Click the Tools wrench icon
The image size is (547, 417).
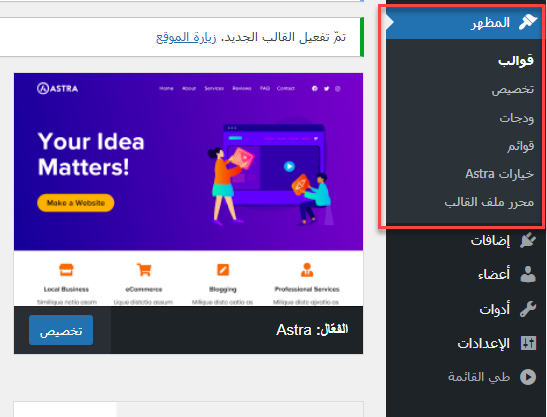(x=528, y=309)
